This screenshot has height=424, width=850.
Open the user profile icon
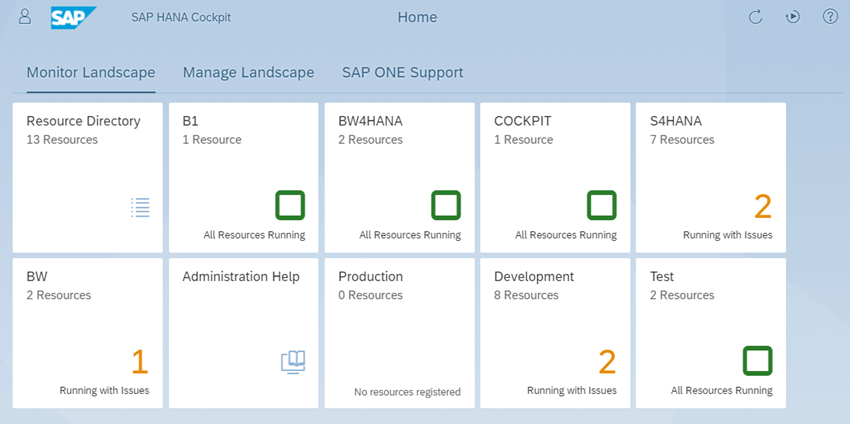(x=25, y=17)
